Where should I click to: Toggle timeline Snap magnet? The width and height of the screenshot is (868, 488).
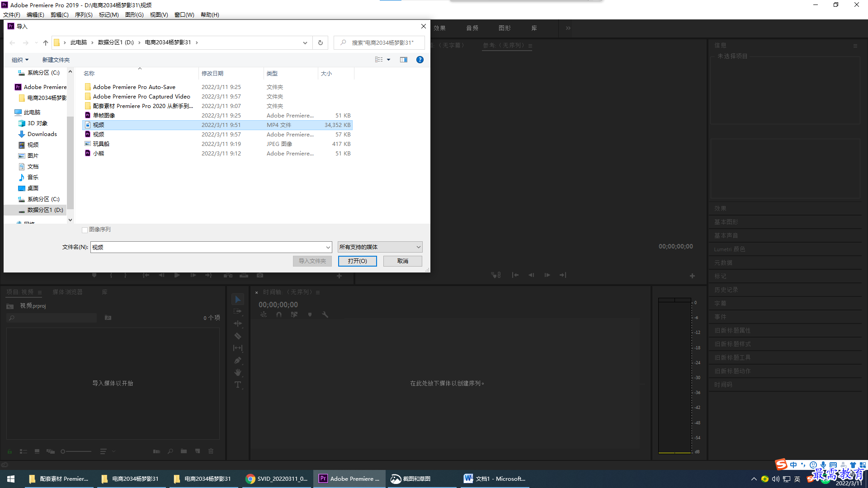click(279, 314)
